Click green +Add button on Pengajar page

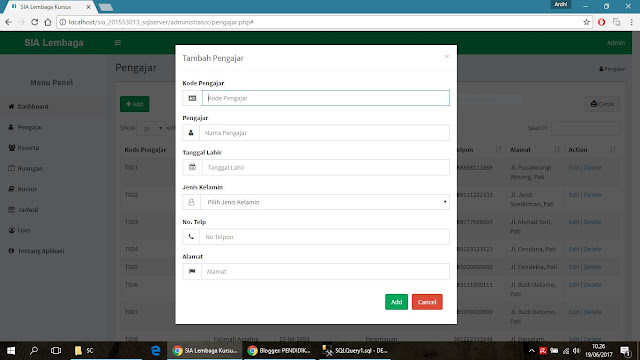tap(135, 104)
